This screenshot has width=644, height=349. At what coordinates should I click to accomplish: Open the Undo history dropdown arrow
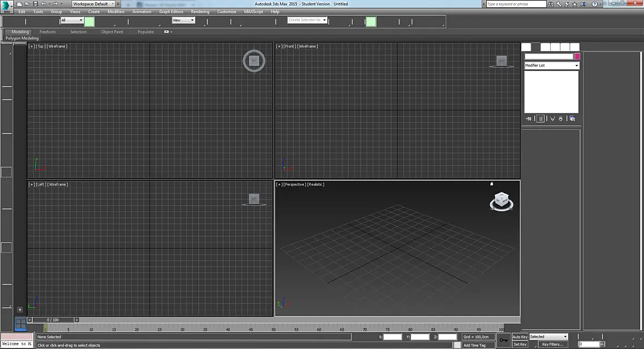(49, 4)
